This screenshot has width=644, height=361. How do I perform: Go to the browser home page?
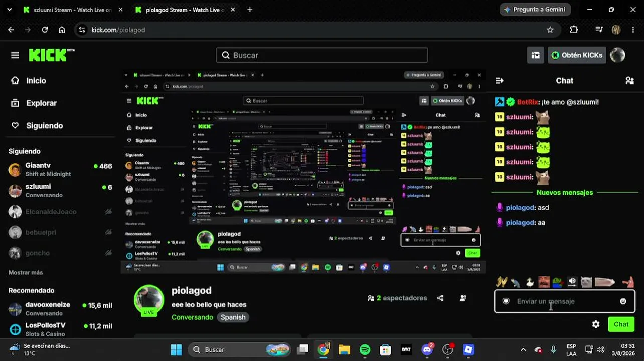[62, 30]
